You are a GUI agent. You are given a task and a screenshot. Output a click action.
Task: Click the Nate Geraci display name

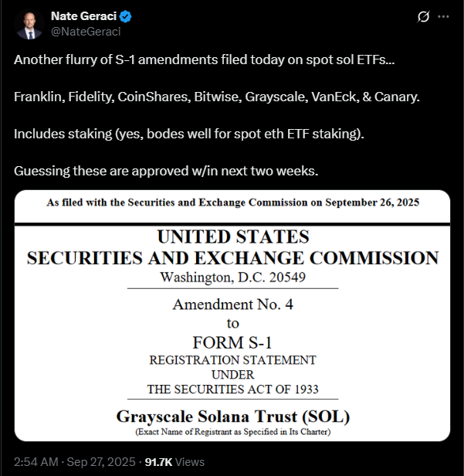click(84, 16)
